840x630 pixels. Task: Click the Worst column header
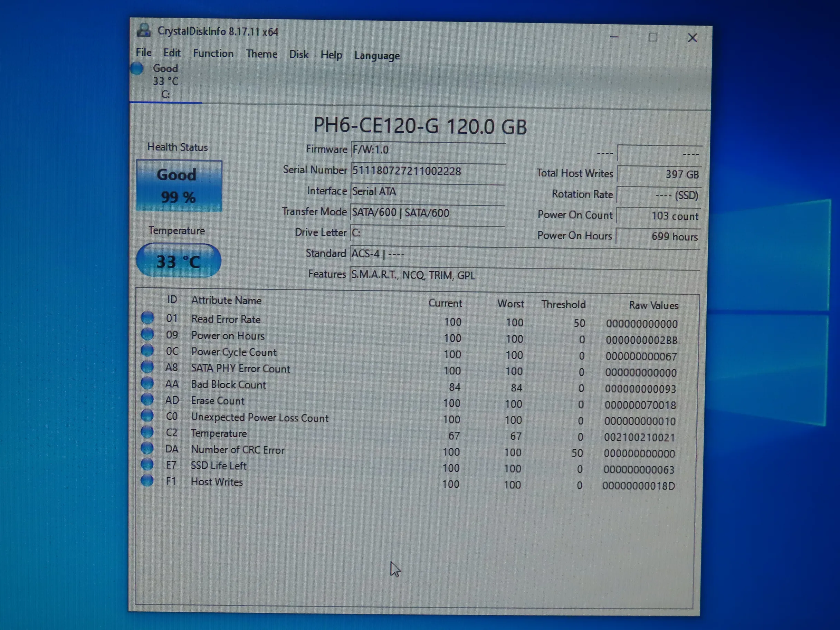click(511, 304)
